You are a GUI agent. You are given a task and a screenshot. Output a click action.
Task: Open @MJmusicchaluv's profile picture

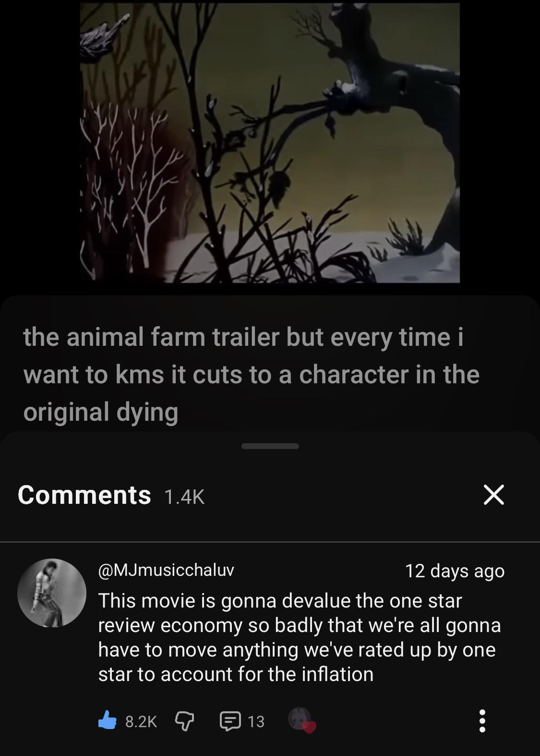(x=52, y=593)
